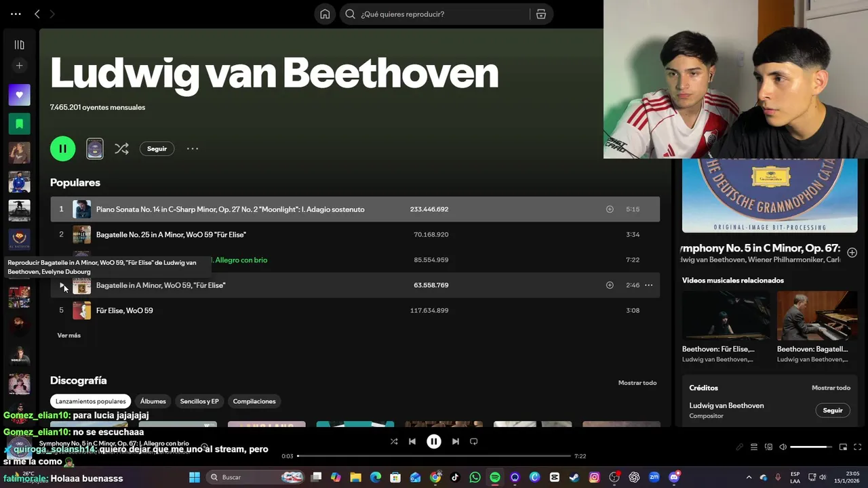Screen dimensions: 868x488
Task: Open the Windows Start menu
Action: [x=195, y=477]
